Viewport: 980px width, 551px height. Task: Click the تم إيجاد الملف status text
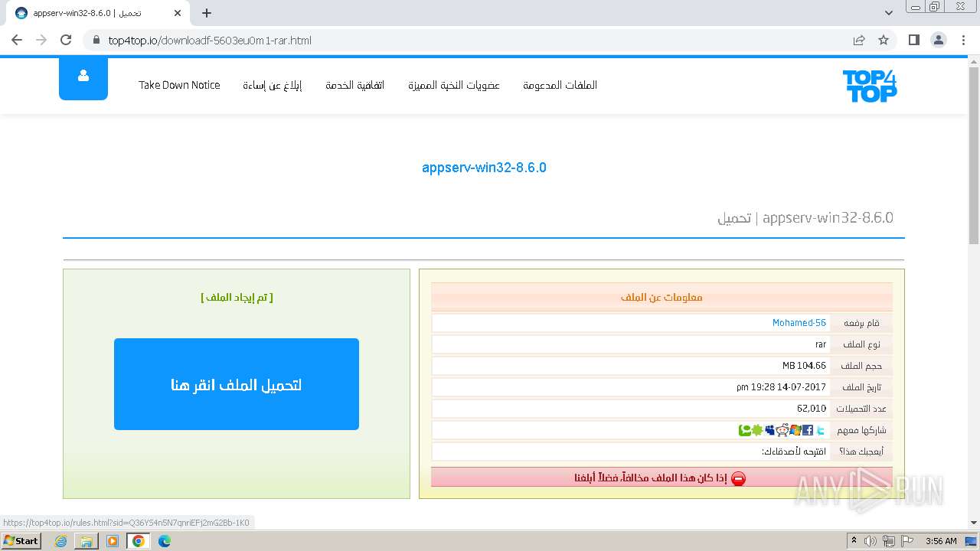(237, 297)
